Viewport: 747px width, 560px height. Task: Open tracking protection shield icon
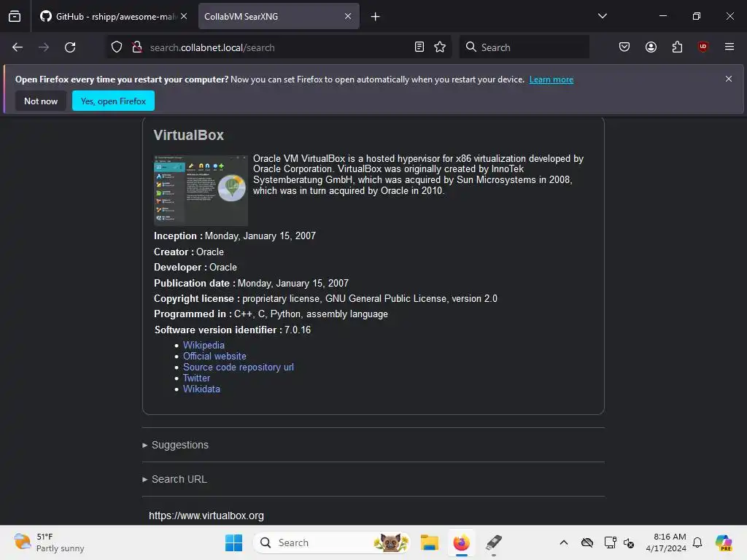tap(117, 47)
